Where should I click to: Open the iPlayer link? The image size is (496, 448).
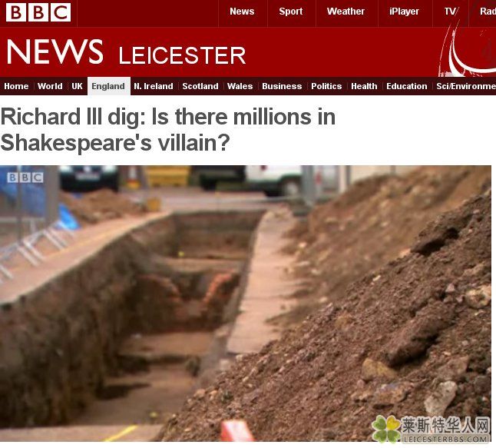click(404, 12)
